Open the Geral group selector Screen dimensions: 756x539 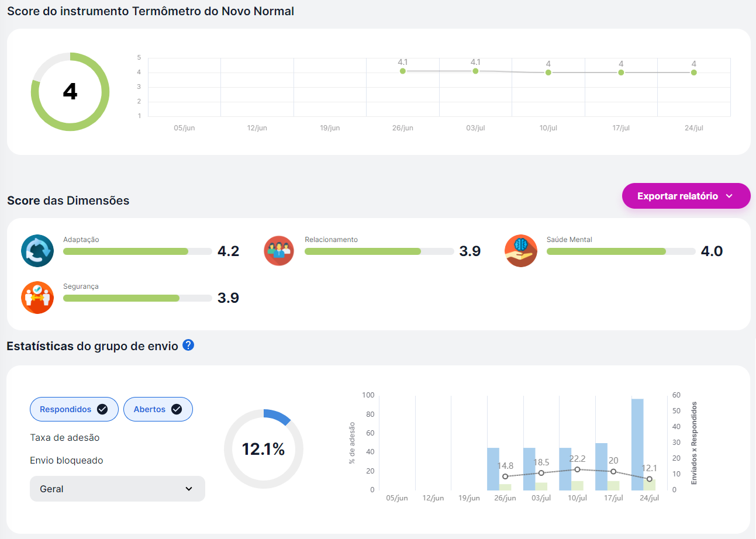click(117, 488)
